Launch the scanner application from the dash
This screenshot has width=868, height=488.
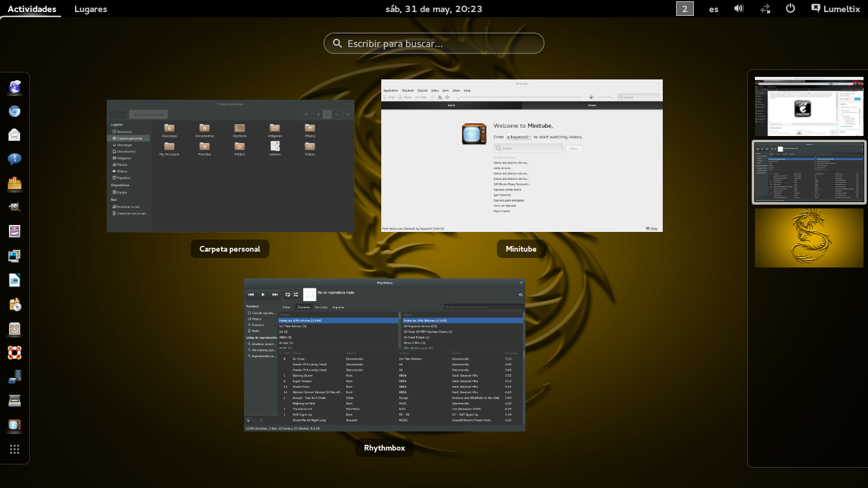click(x=15, y=400)
